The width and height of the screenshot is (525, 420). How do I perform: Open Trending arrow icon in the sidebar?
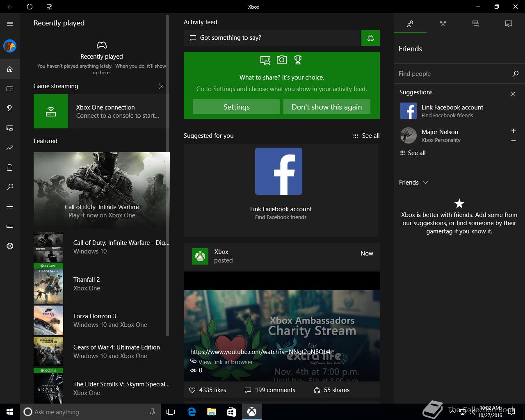(x=10, y=148)
